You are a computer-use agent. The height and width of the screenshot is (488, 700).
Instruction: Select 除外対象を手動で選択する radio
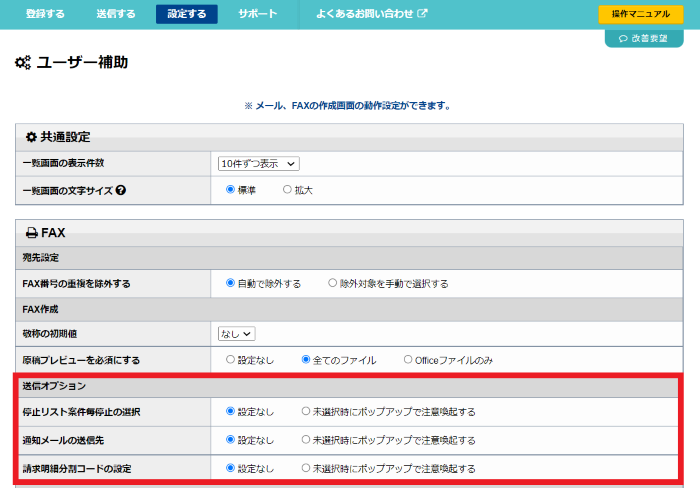332,283
